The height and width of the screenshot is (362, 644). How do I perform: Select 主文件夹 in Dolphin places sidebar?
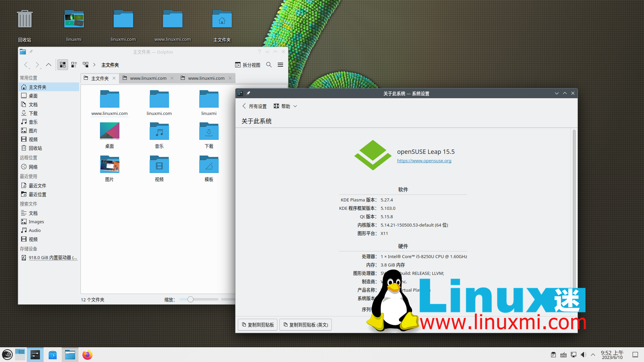49,87
